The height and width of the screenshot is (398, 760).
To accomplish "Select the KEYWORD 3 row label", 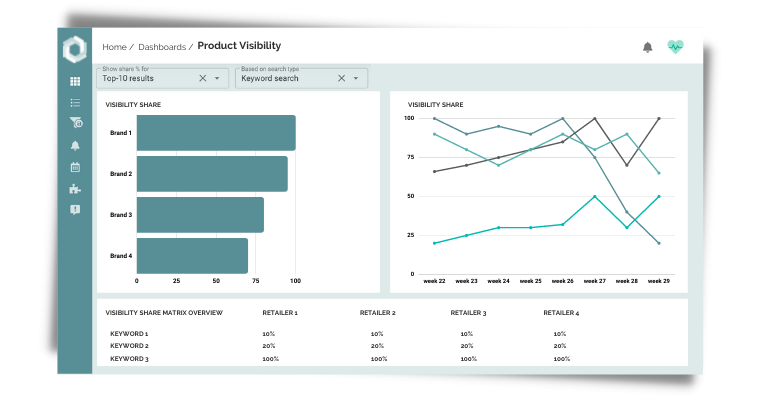I will point(129,359).
